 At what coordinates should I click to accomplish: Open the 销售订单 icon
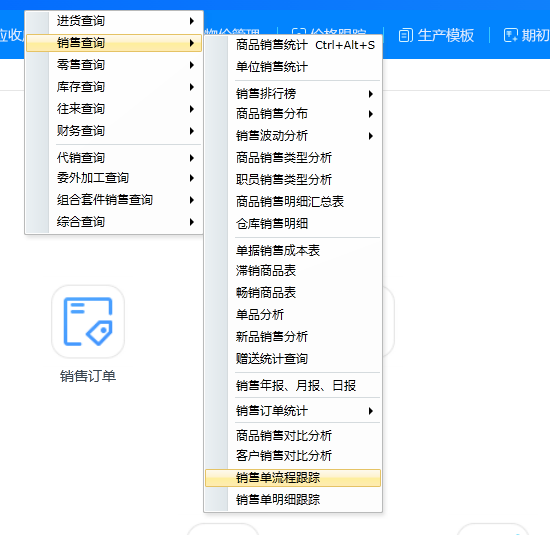(88, 322)
